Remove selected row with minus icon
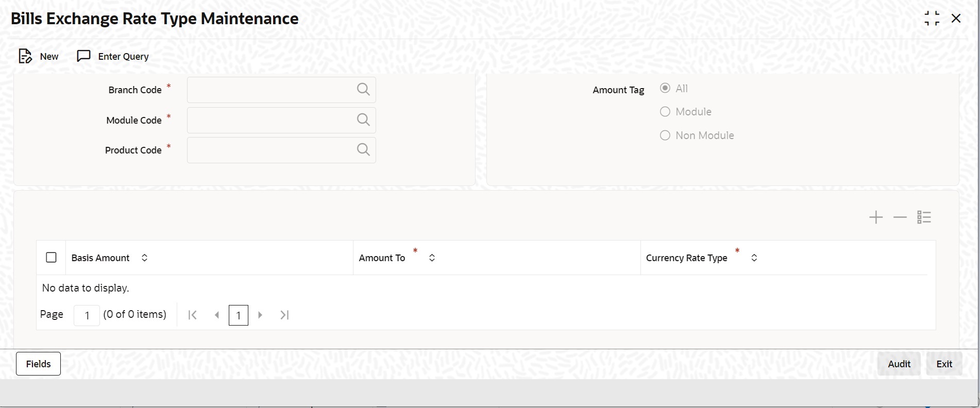This screenshot has width=980, height=408. pyautogui.click(x=900, y=217)
